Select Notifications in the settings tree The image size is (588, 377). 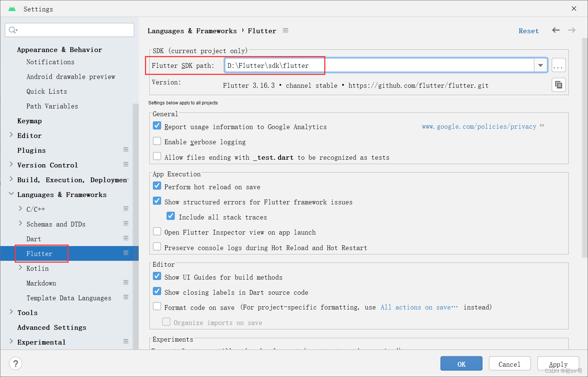coord(50,62)
